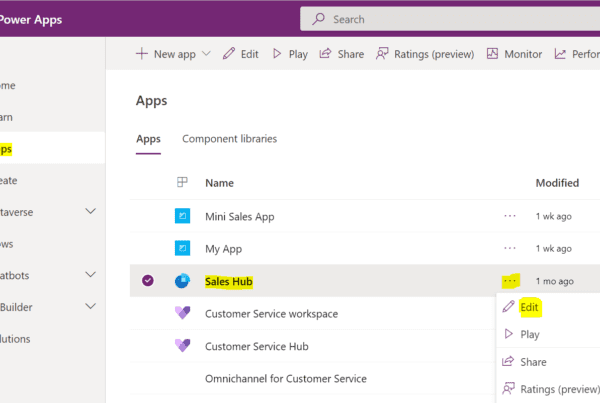Viewport: 600px width, 403px height.
Task: Uncheck the Sales Hub row selection checkmark
Action: pos(148,282)
